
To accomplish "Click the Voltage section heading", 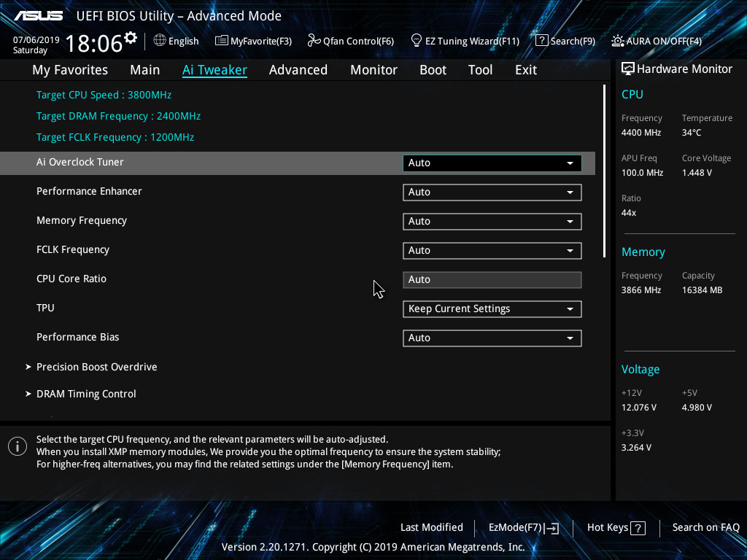I will click(640, 370).
